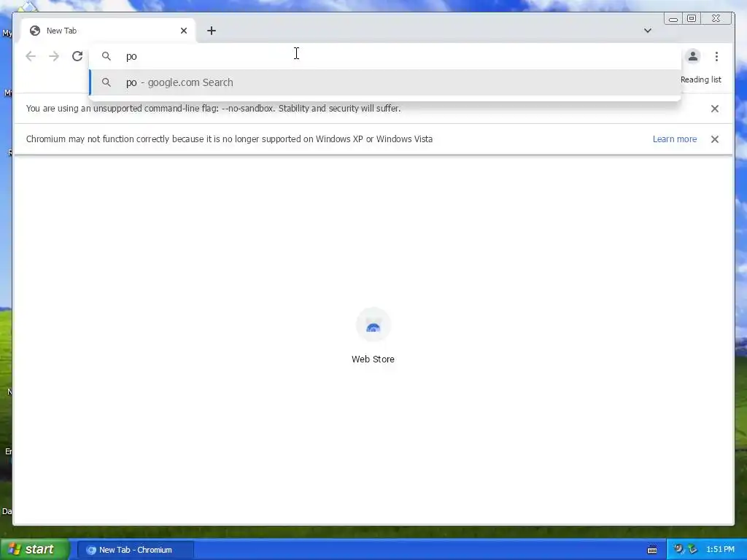Follow the Learn more link

click(x=675, y=139)
